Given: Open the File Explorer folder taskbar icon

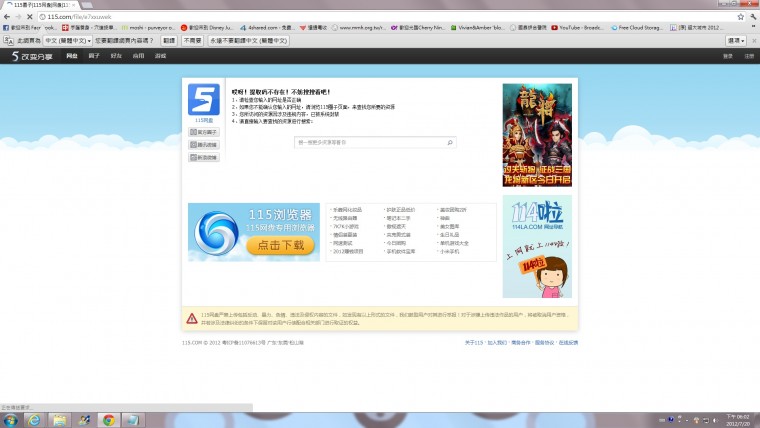Looking at the screenshot, I should tap(59, 420).
